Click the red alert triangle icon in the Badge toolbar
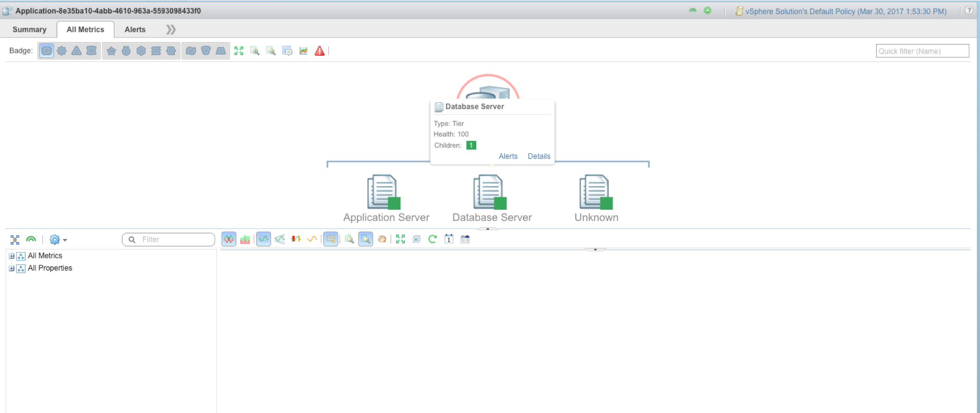Screen dimensions: 980x413 point(320,51)
